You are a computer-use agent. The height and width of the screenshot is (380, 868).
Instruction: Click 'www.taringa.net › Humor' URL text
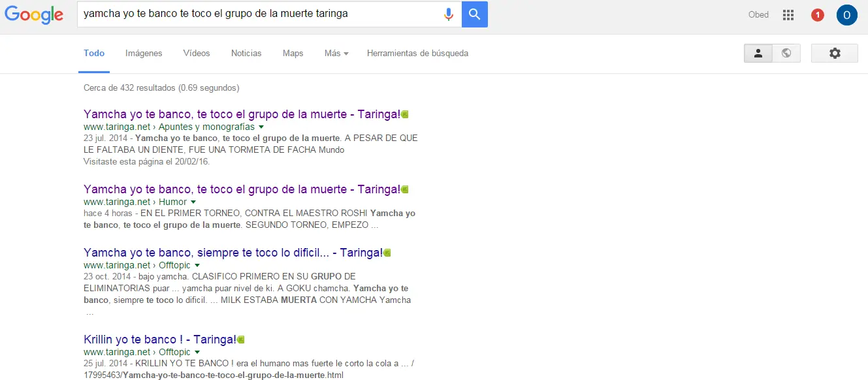click(x=135, y=202)
